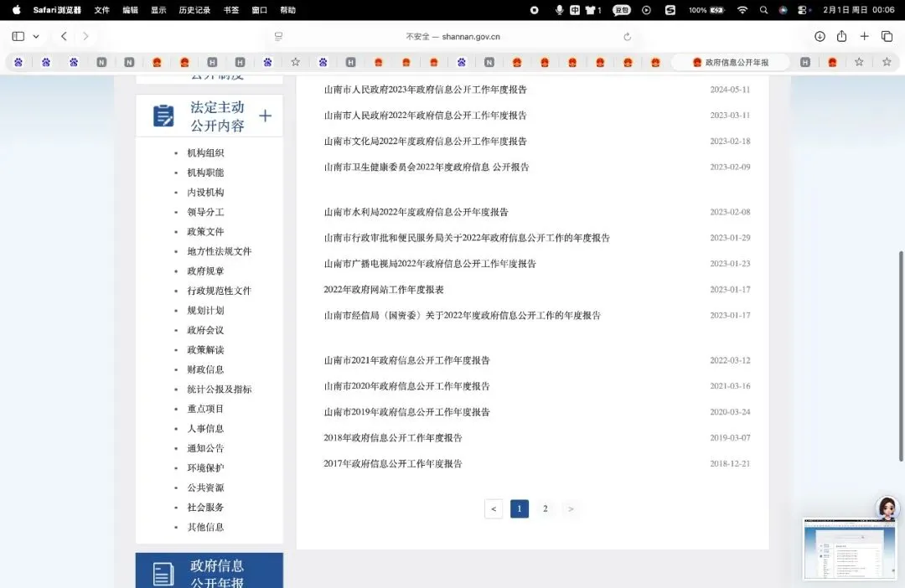Go back with the back arrow
This screenshot has height=588, width=905.
tap(64, 36)
